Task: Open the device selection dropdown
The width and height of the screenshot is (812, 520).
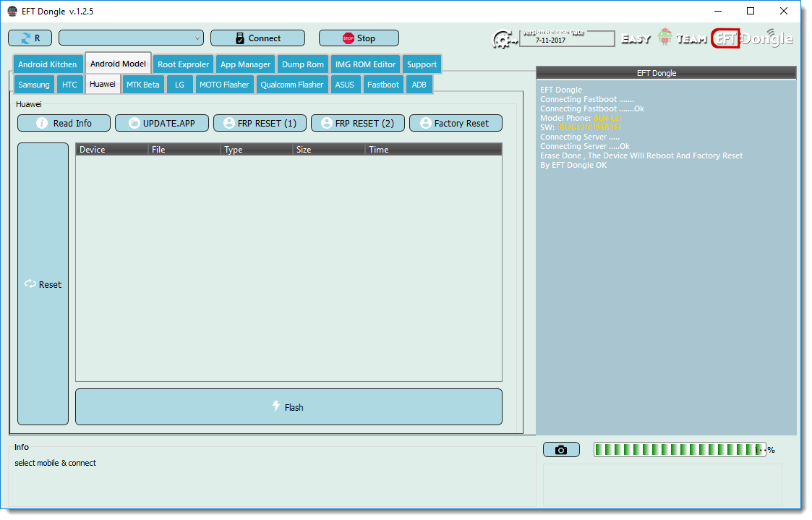Action: click(x=131, y=38)
